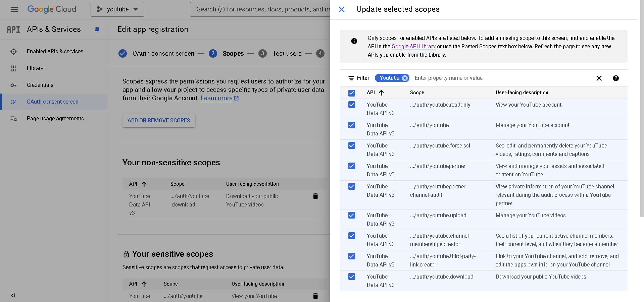The height and width of the screenshot is (302, 644).
Task: Open the filter help question mark icon
Action: coord(615,78)
